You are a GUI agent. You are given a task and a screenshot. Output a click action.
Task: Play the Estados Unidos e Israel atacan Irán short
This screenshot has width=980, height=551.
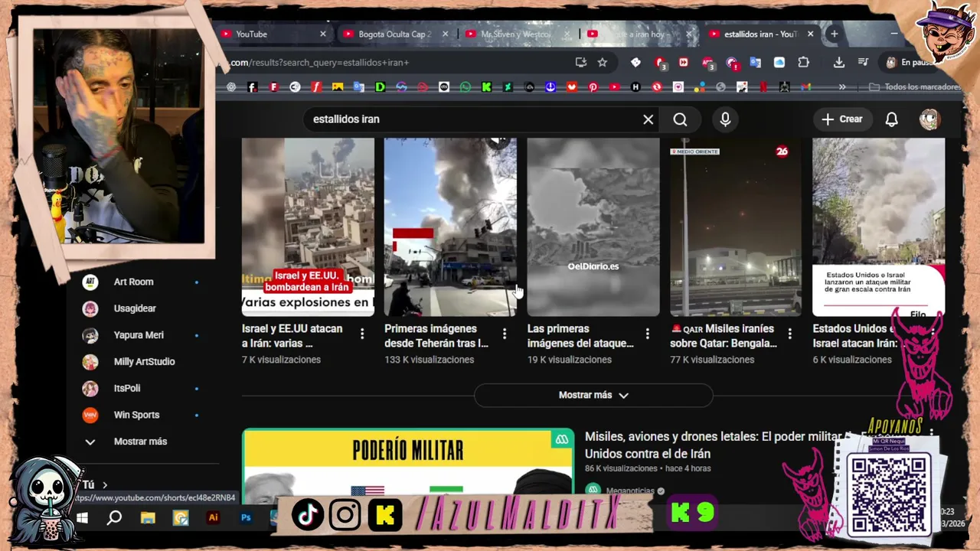tap(878, 227)
